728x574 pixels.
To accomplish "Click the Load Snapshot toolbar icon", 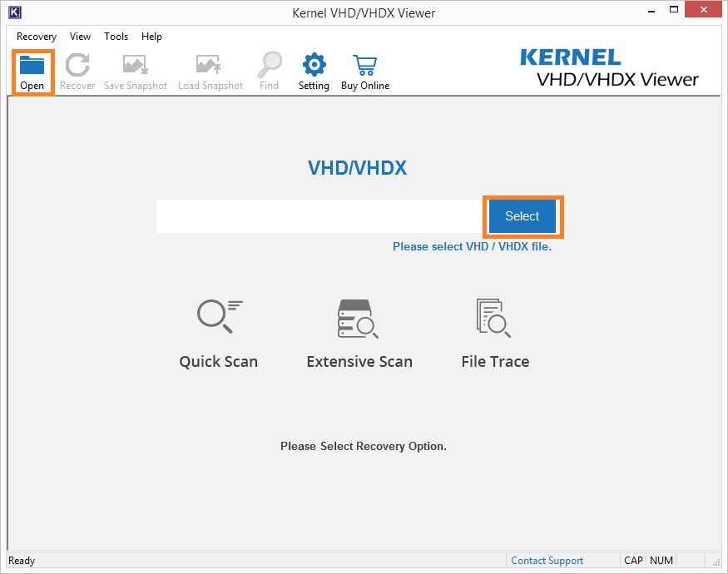I will point(208,65).
